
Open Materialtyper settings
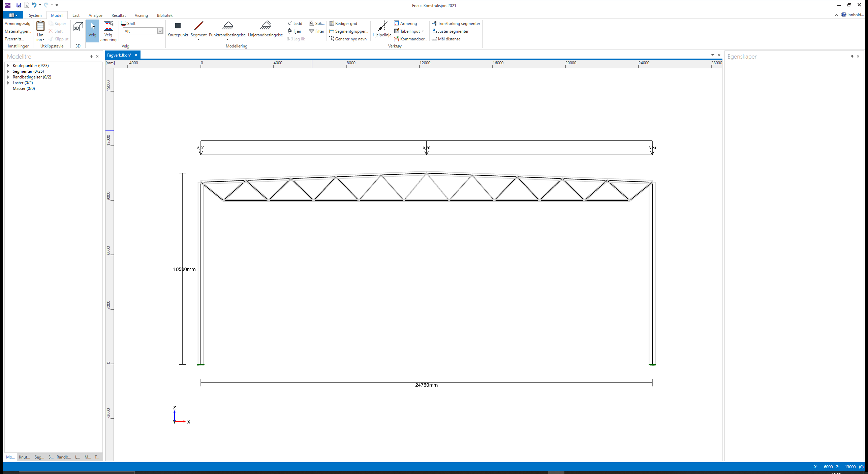(x=18, y=31)
